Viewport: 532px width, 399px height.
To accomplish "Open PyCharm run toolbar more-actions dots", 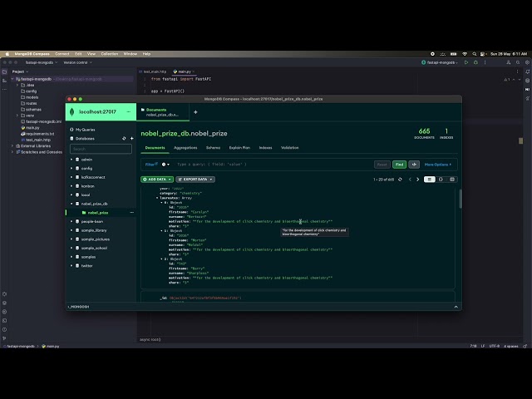I will [x=485, y=62].
